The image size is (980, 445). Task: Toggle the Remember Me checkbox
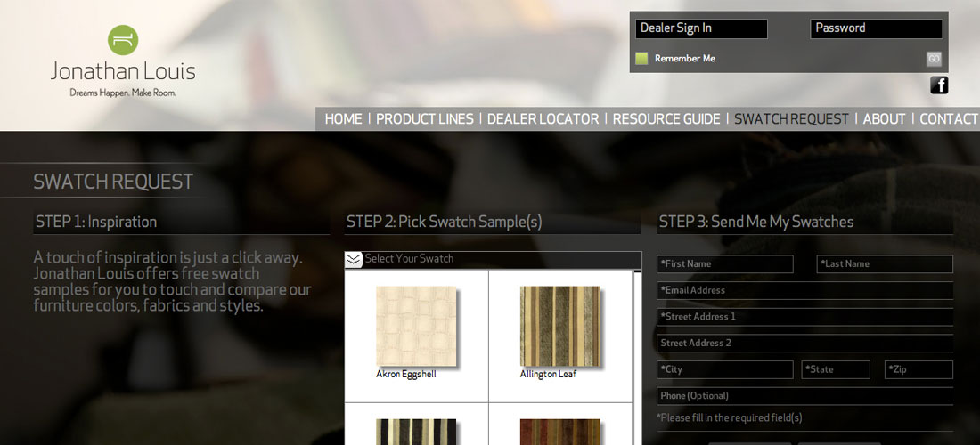pos(641,59)
